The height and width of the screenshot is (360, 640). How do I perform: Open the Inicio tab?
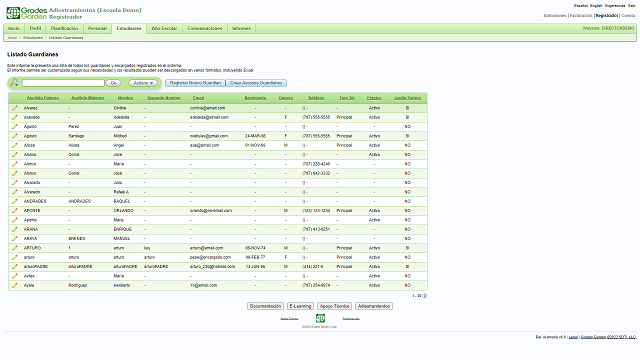(x=14, y=29)
